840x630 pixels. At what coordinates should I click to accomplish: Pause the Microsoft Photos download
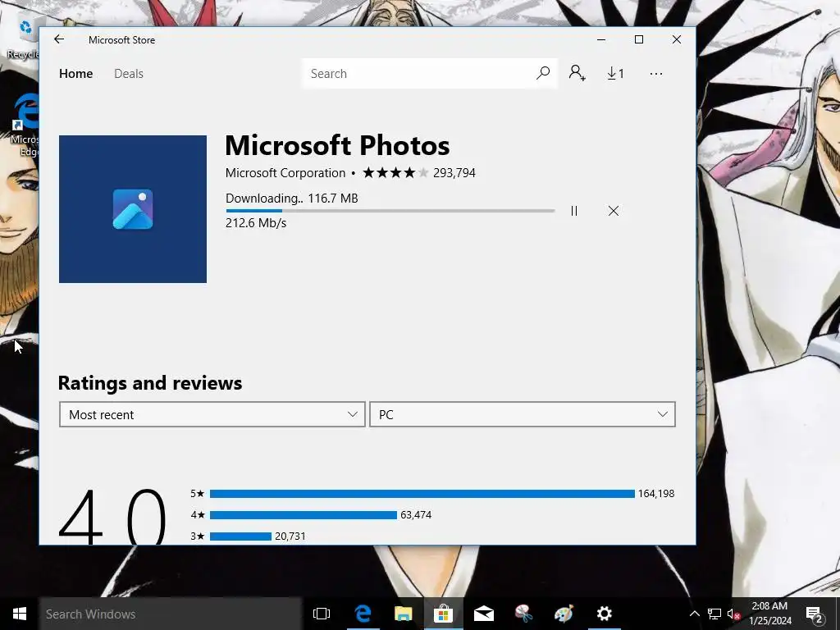coord(573,211)
